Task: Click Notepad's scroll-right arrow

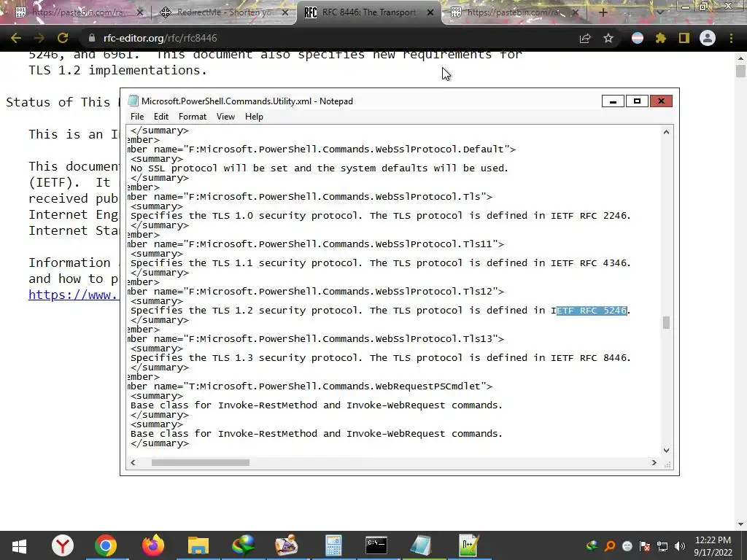Action: [654, 462]
